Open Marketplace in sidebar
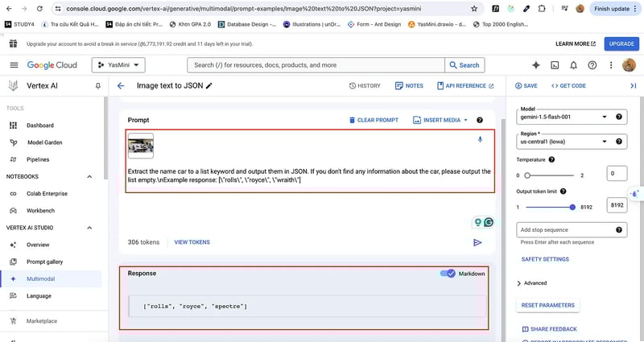 [x=42, y=321]
